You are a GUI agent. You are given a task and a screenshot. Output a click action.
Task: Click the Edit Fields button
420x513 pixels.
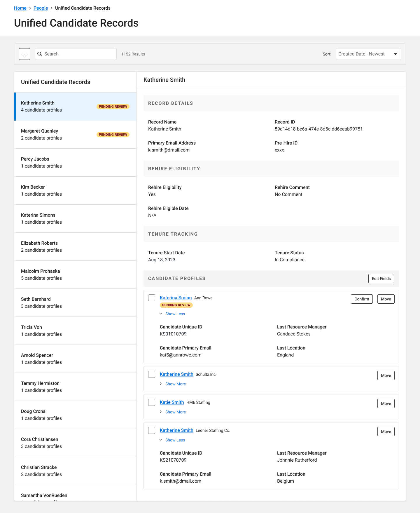pos(381,279)
